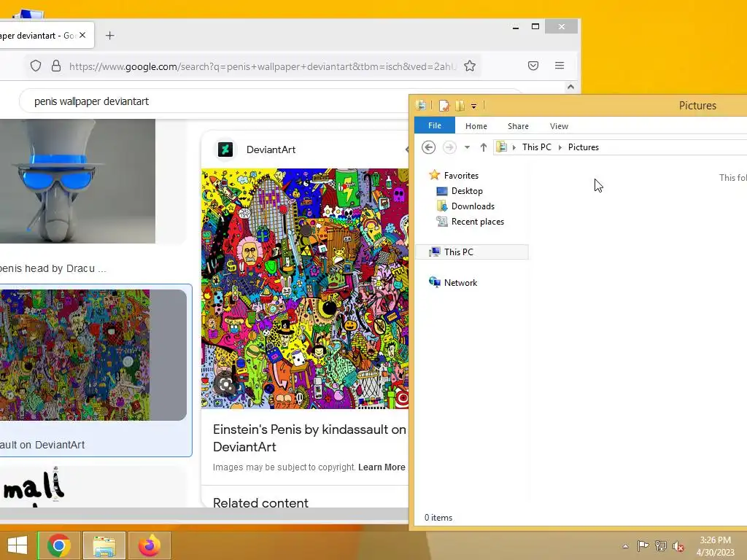The height and width of the screenshot is (560, 747).
Task: Click the folder icon in the address bar
Action: pyautogui.click(x=501, y=147)
